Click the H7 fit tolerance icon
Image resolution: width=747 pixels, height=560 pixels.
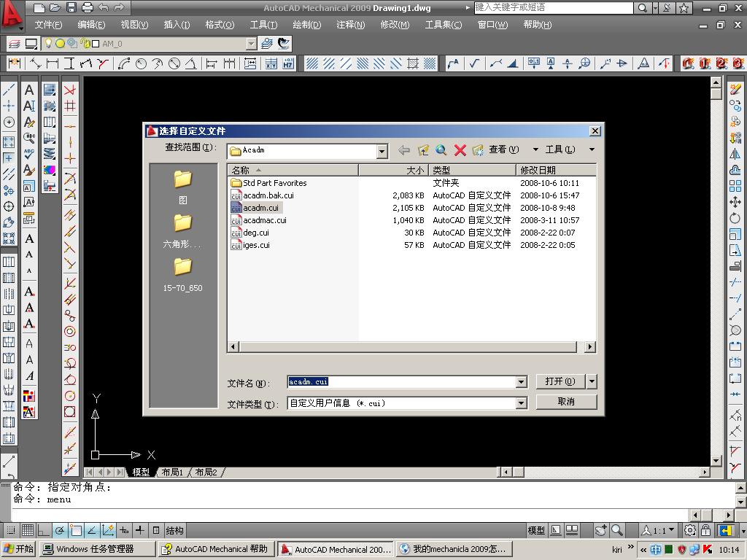(x=288, y=63)
